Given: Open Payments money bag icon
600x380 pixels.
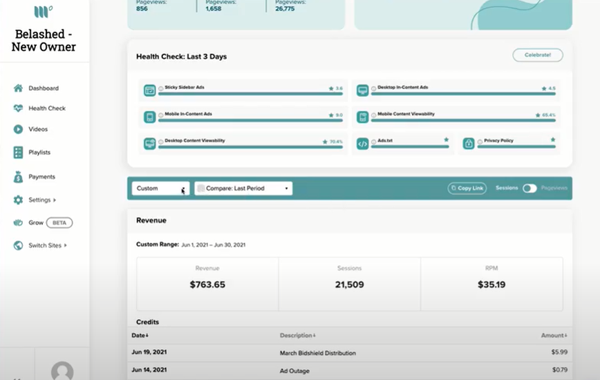Looking at the screenshot, I should click(x=18, y=177).
